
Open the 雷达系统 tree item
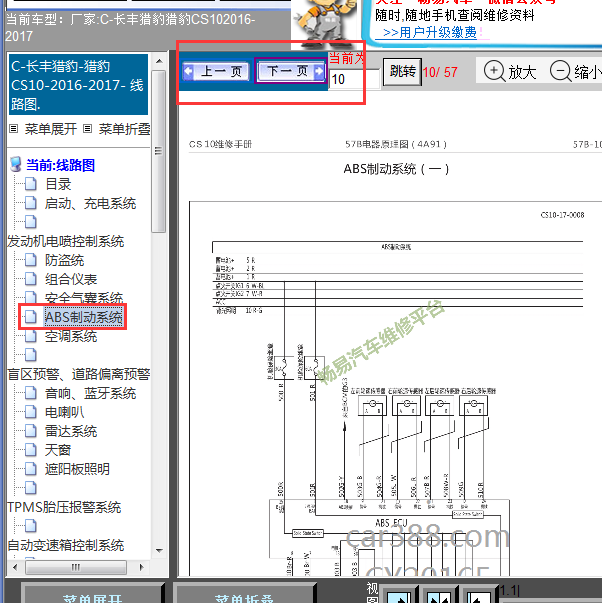pos(71,431)
